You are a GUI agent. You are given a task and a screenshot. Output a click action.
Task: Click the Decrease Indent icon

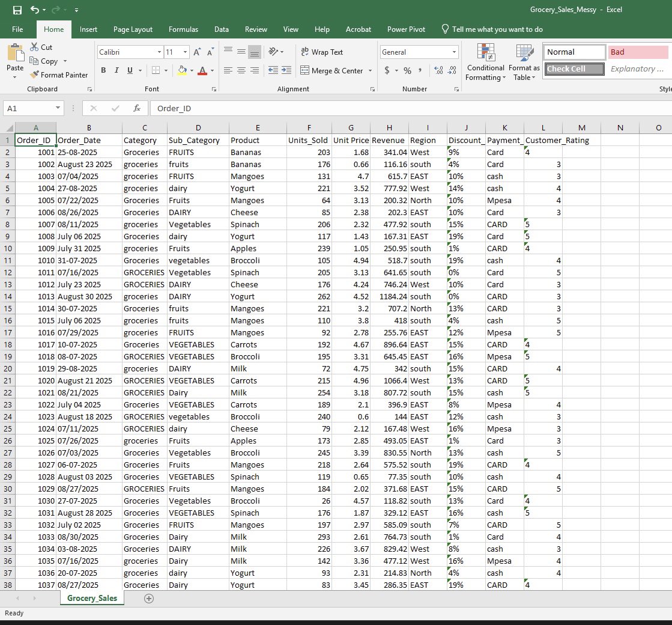pyautogui.click(x=273, y=70)
